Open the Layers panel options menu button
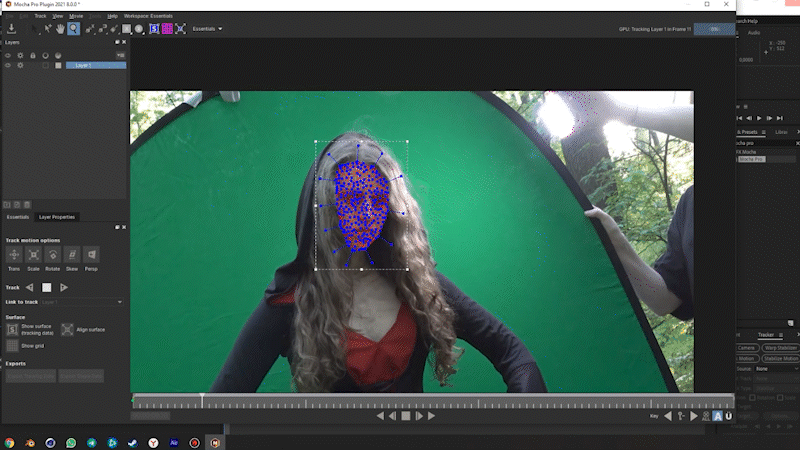The height and width of the screenshot is (450, 800). tap(120, 55)
